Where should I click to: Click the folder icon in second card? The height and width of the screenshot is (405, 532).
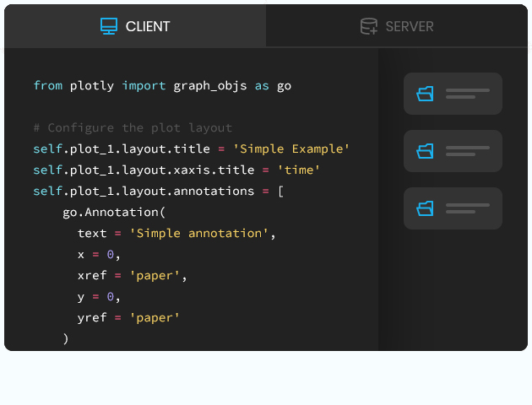point(425,151)
